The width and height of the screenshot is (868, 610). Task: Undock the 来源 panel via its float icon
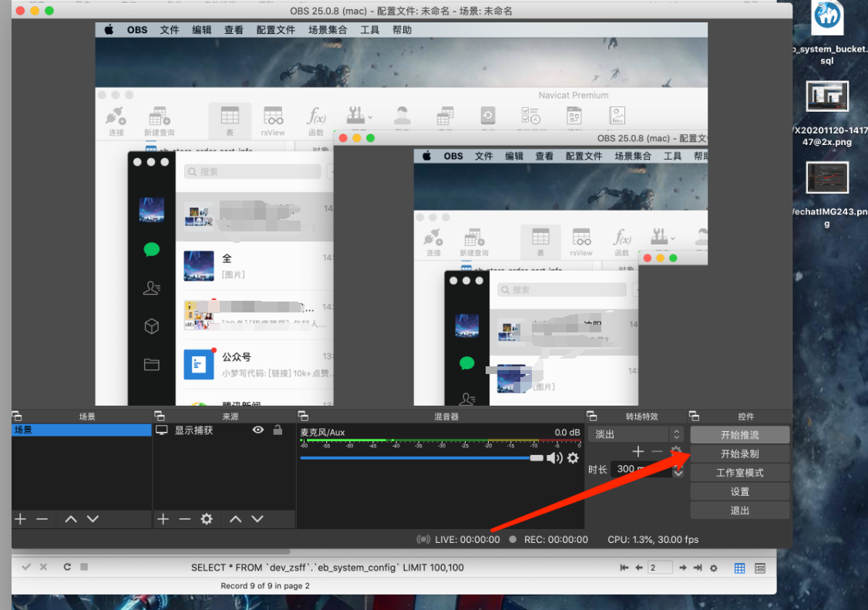point(160,416)
